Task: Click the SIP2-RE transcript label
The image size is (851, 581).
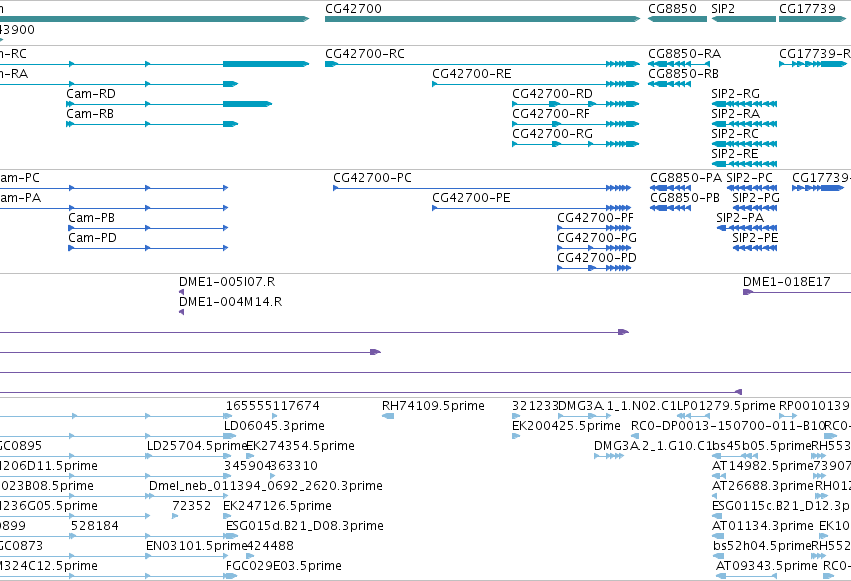Action: (x=735, y=154)
